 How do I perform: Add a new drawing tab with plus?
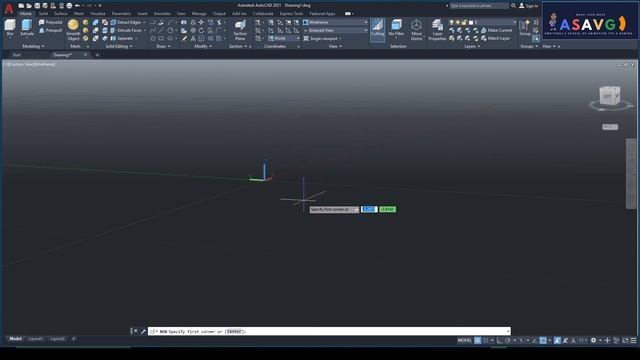pos(97,55)
